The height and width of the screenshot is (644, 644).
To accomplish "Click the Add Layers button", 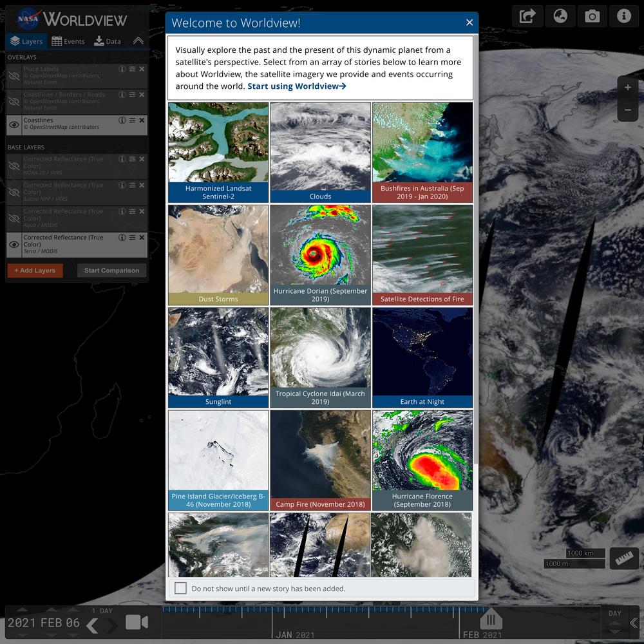I will click(x=35, y=270).
